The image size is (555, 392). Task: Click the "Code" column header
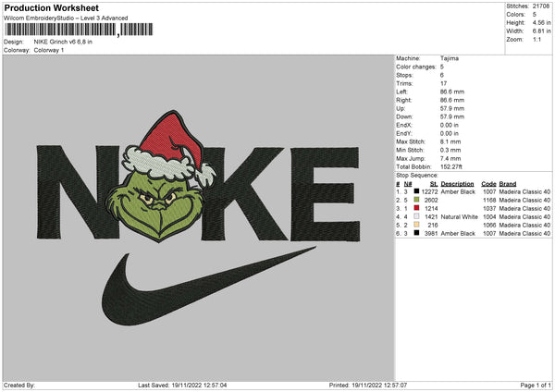488,184
